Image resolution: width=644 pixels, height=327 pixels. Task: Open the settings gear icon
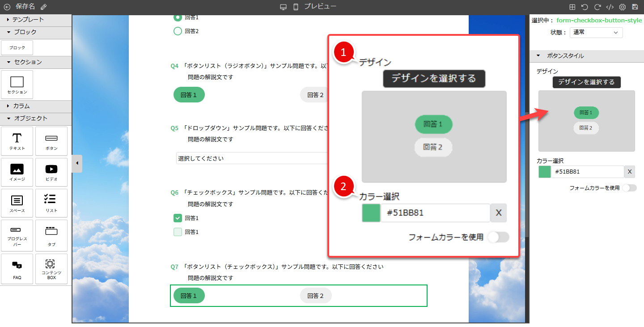(x=622, y=7)
